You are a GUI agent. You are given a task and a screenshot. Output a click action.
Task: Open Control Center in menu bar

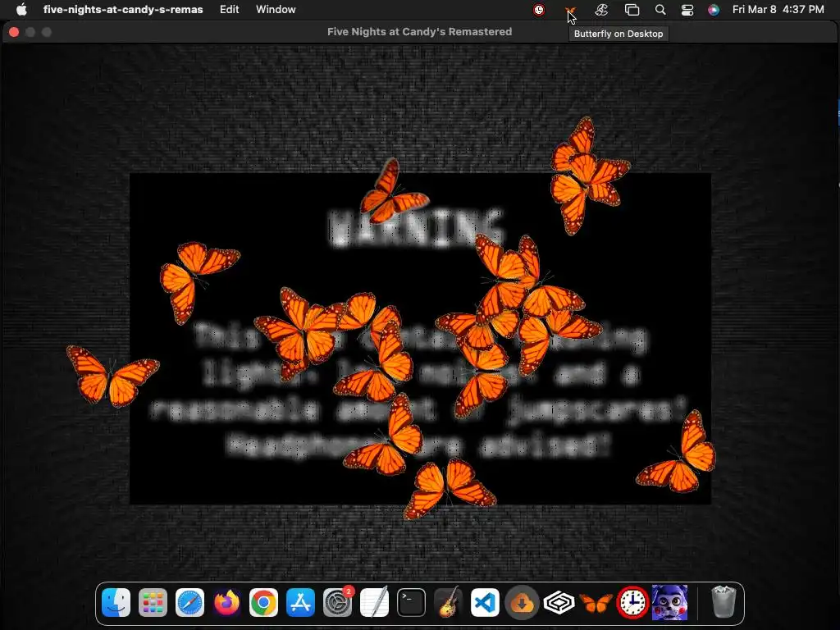687,10
